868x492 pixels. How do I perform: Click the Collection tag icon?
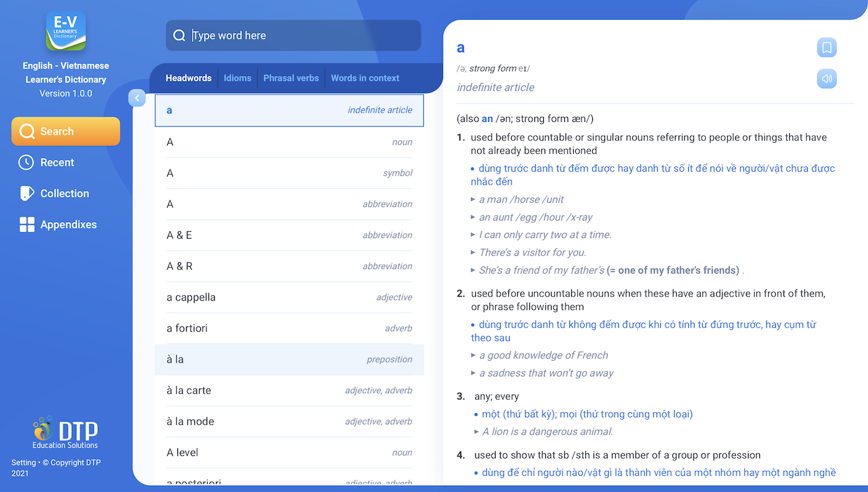pos(26,194)
